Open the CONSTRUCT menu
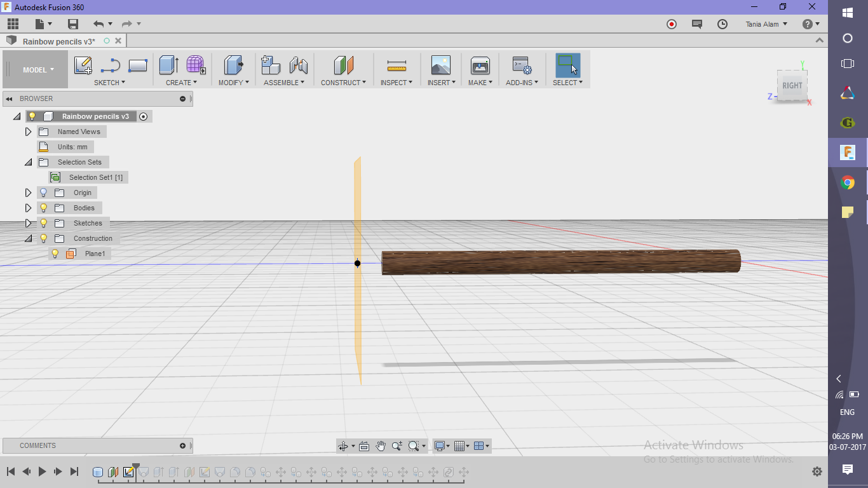This screenshot has height=488, width=868. click(x=343, y=83)
